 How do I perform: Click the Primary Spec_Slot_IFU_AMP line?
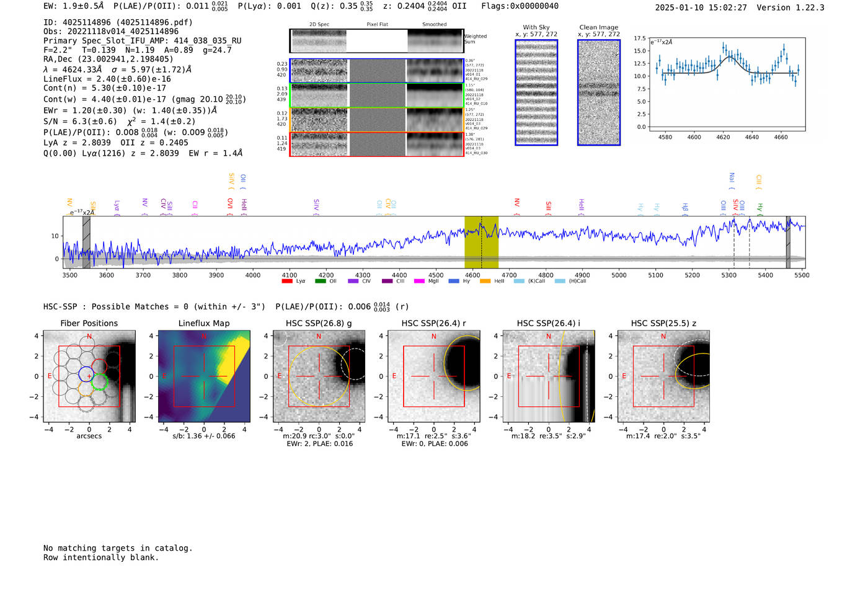pos(143,41)
